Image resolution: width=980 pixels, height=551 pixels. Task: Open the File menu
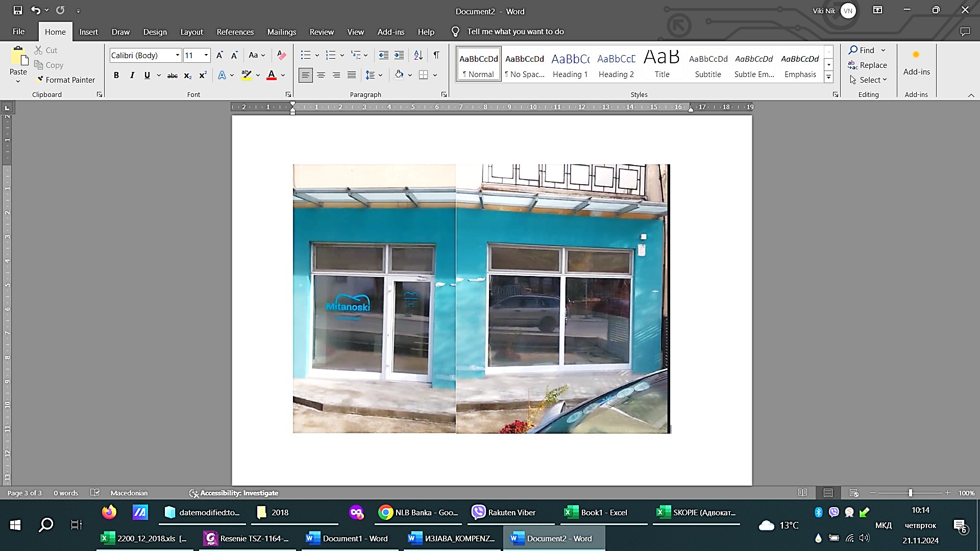coord(18,32)
